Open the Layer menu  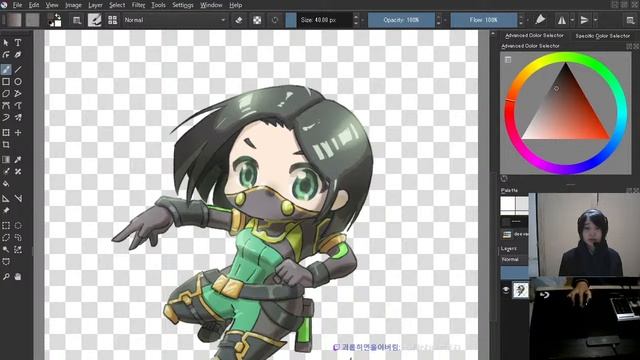point(96,5)
